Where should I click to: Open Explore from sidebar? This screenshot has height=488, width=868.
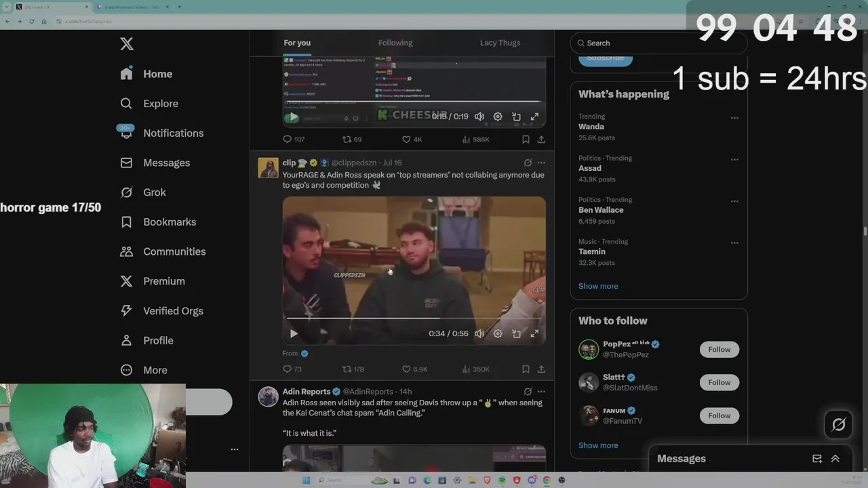149,104
